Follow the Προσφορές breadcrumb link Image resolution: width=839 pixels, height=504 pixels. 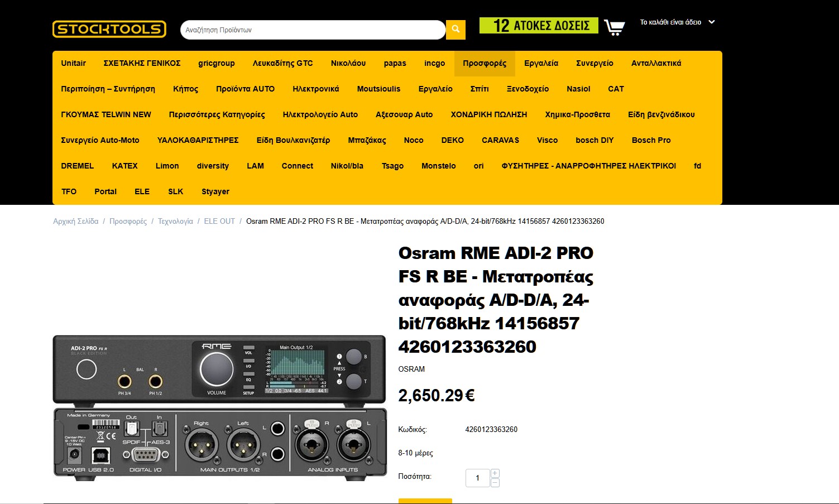click(128, 221)
